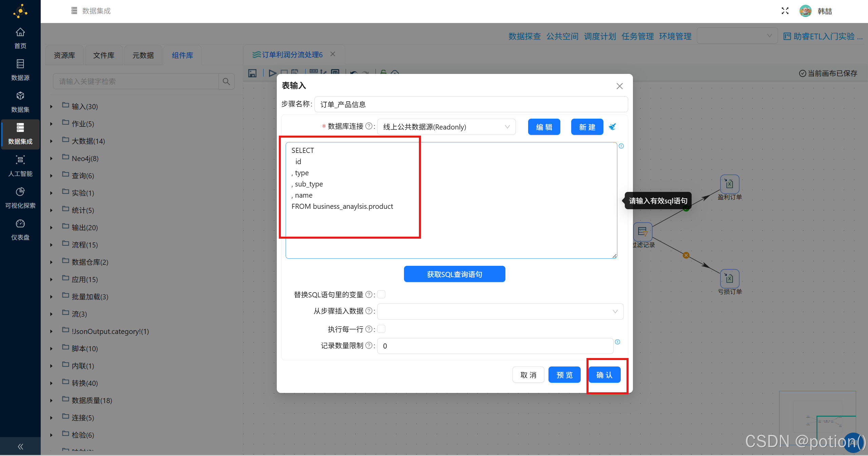
Task: Collapse the left panel with the chevron toggle
Action: pos(20,446)
